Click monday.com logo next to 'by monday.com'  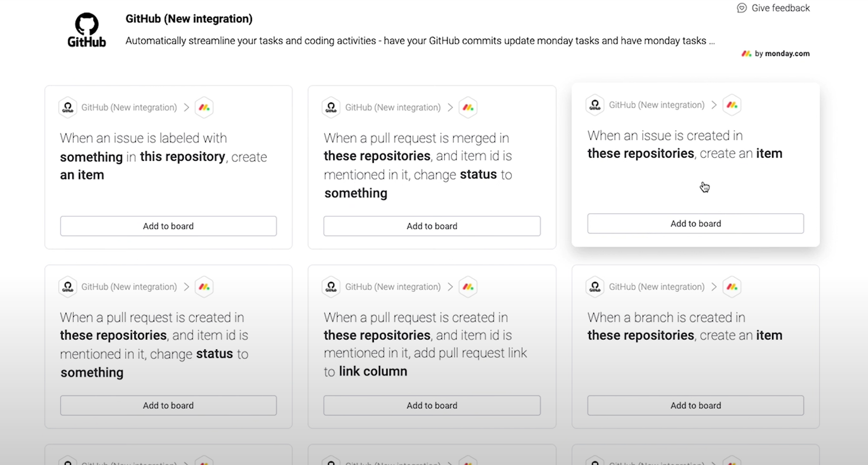(x=746, y=54)
